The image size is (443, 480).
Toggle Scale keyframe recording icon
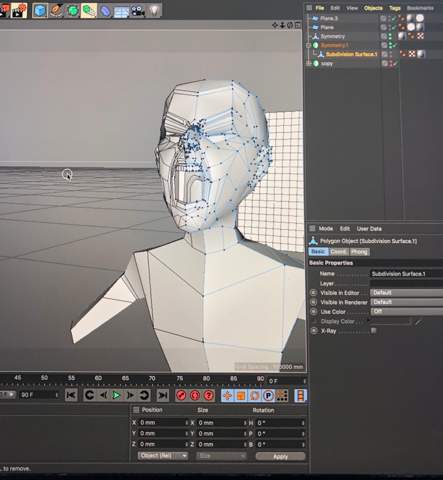point(241,395)
